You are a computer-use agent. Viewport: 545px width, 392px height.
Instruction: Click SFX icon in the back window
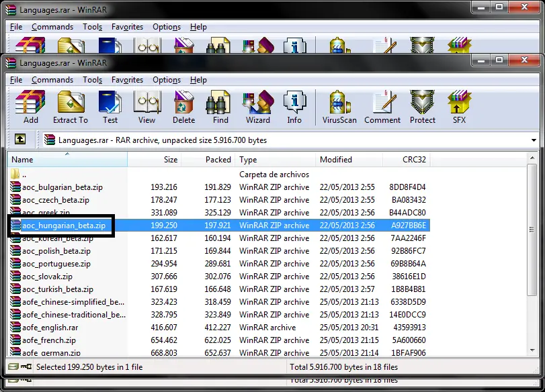(x=459, y=45)
